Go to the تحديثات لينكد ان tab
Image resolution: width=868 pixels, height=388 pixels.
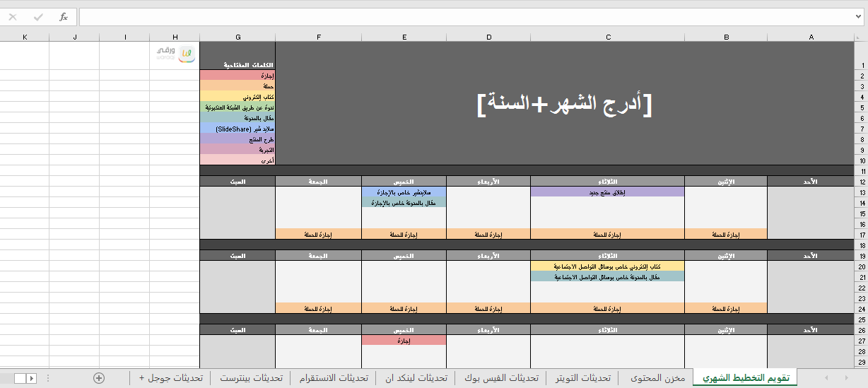point(416,378)
